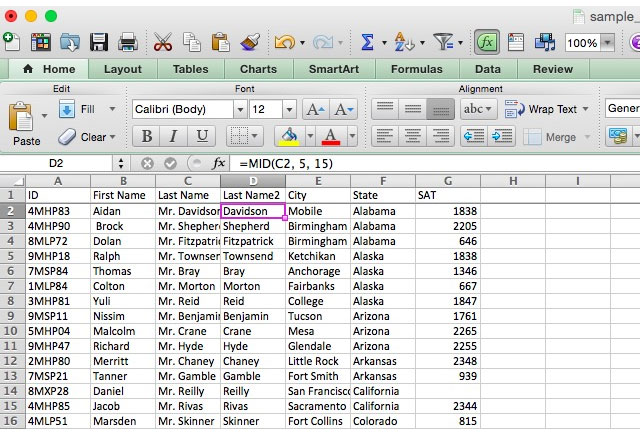Open the fill color dropdown arrow
The width and height of the screenshot is (640, 435).
(310, 136)
